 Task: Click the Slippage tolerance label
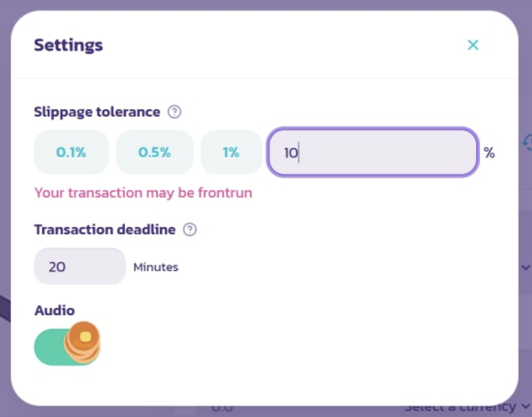tap(97, 112)
